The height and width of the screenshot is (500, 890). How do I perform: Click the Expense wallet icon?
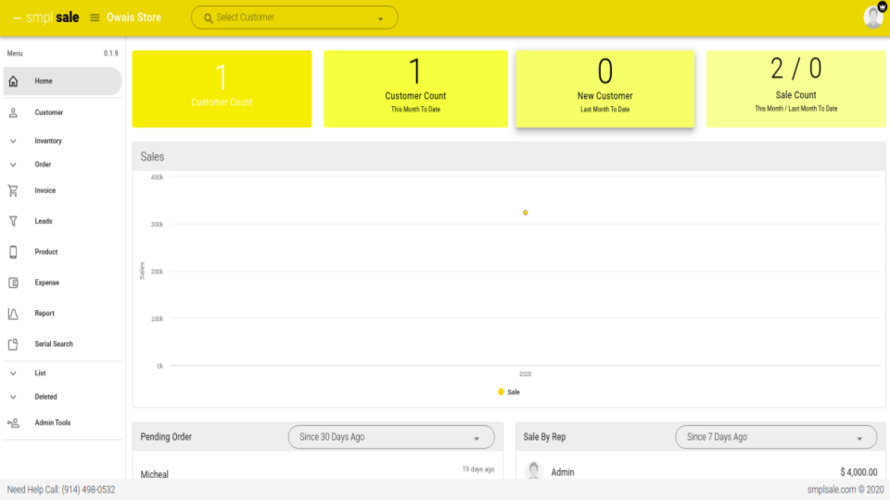13,283
